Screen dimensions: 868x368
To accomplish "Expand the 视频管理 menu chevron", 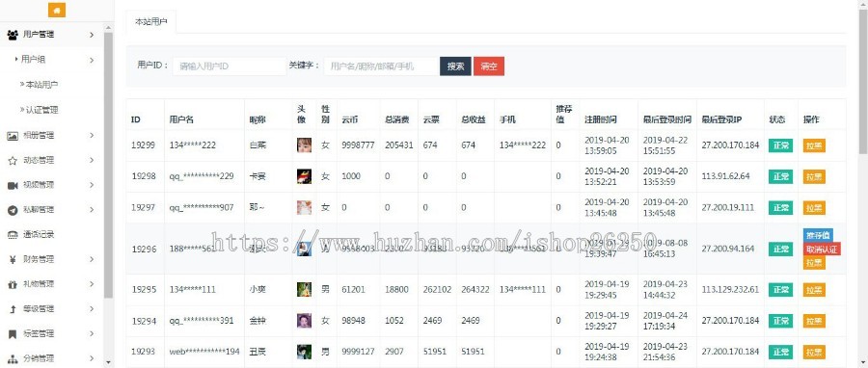I will pos(92,185).
